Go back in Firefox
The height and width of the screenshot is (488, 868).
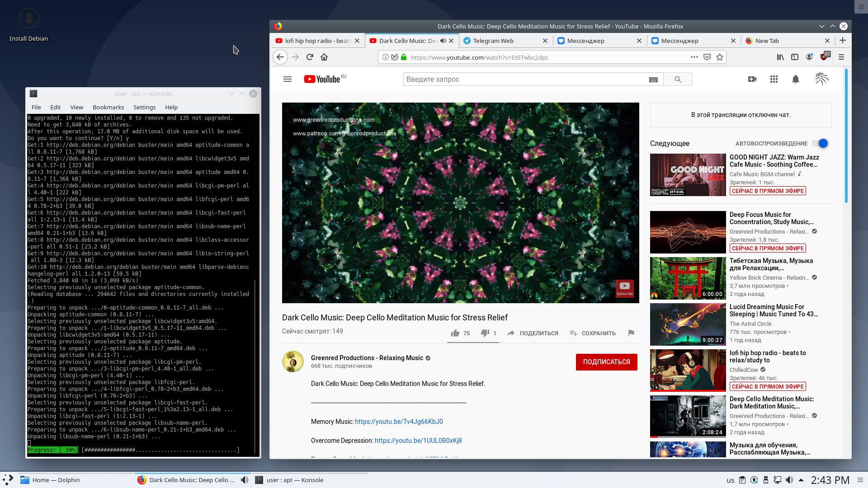click(280, 57)
